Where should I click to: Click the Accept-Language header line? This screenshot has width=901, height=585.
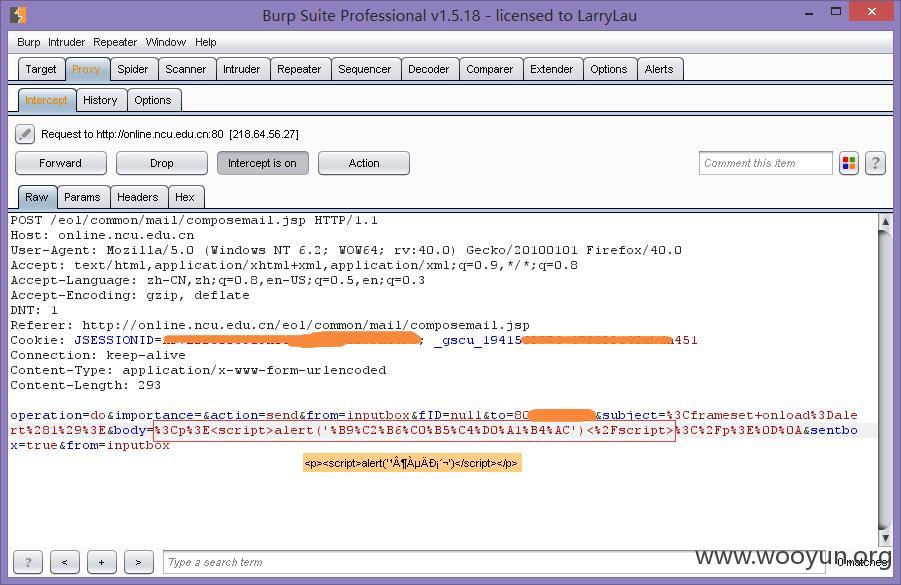pos(218,280)
